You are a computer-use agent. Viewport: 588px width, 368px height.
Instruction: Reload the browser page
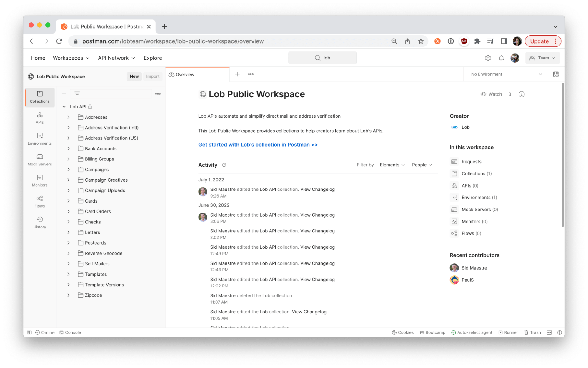(59, 41)
